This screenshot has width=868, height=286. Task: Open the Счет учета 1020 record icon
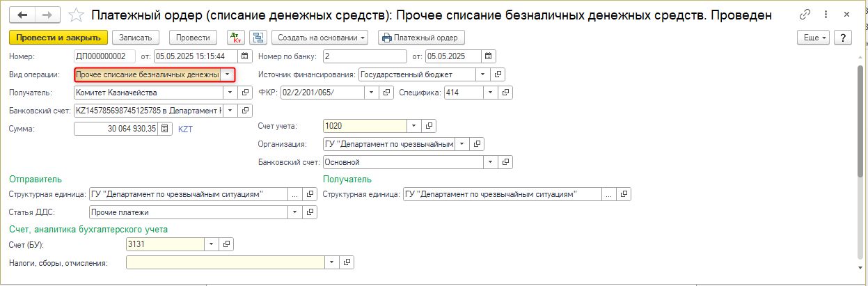click(x=429, y=126)
